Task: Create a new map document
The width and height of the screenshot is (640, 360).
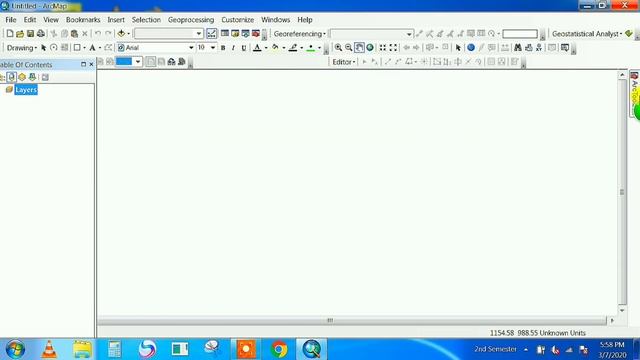Action: click(10, 34)
